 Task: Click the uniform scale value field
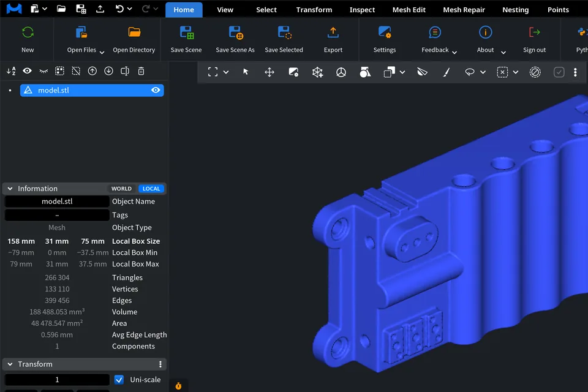point(57,380)
